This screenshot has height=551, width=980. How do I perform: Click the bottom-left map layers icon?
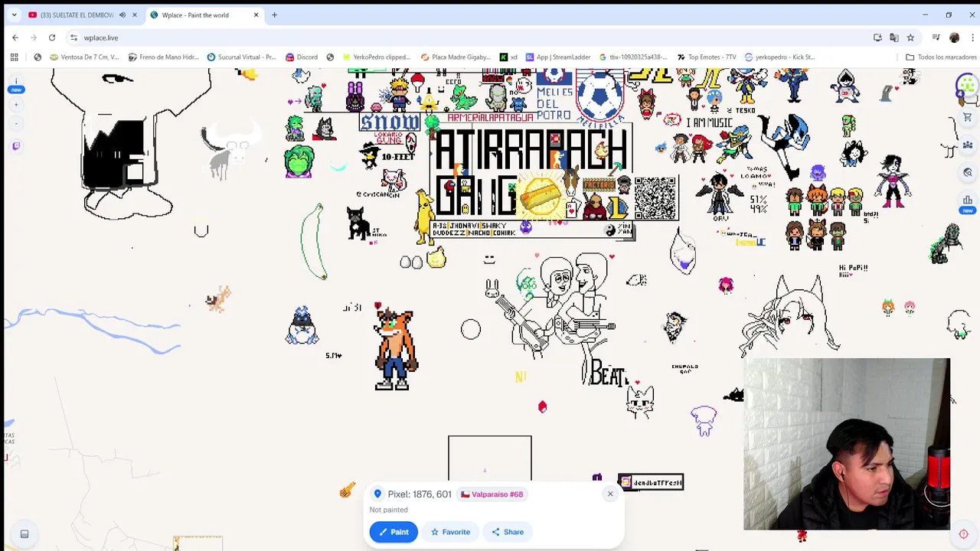pyautogui.click(x=24, y=534)
